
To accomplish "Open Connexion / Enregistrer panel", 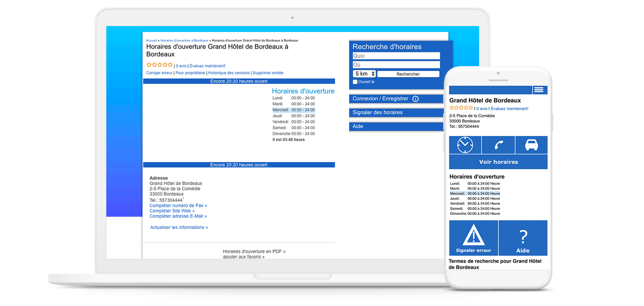I will pos(396,99).
